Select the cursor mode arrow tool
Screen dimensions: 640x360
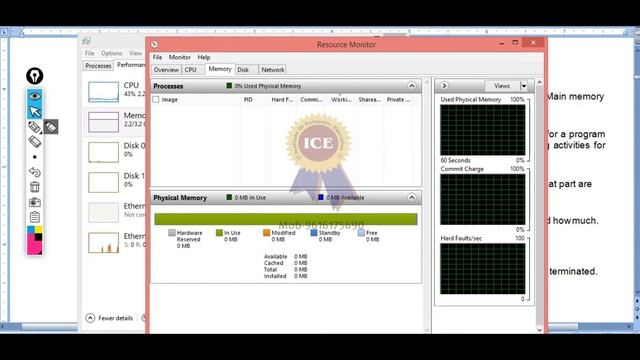click(35, 111)
